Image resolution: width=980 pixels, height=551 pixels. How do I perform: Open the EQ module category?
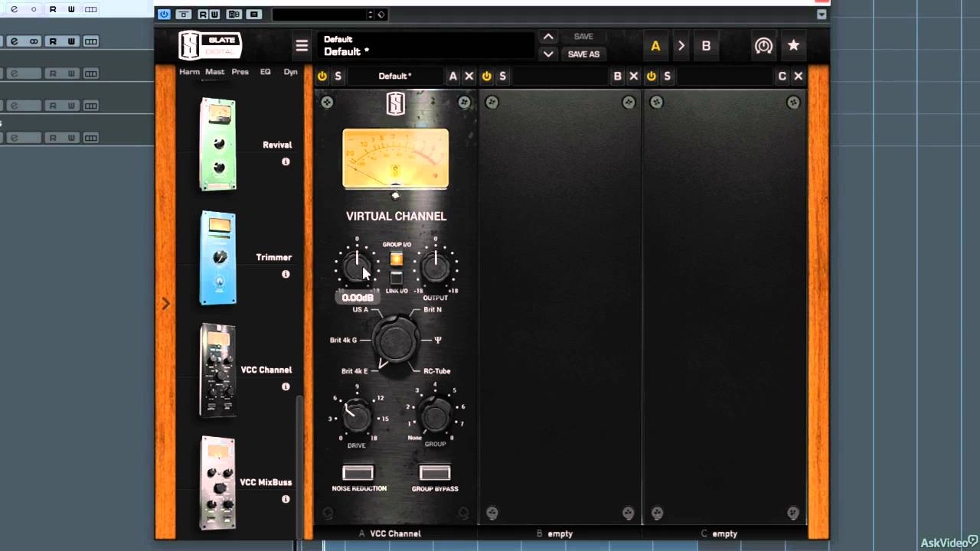[266, 72]
